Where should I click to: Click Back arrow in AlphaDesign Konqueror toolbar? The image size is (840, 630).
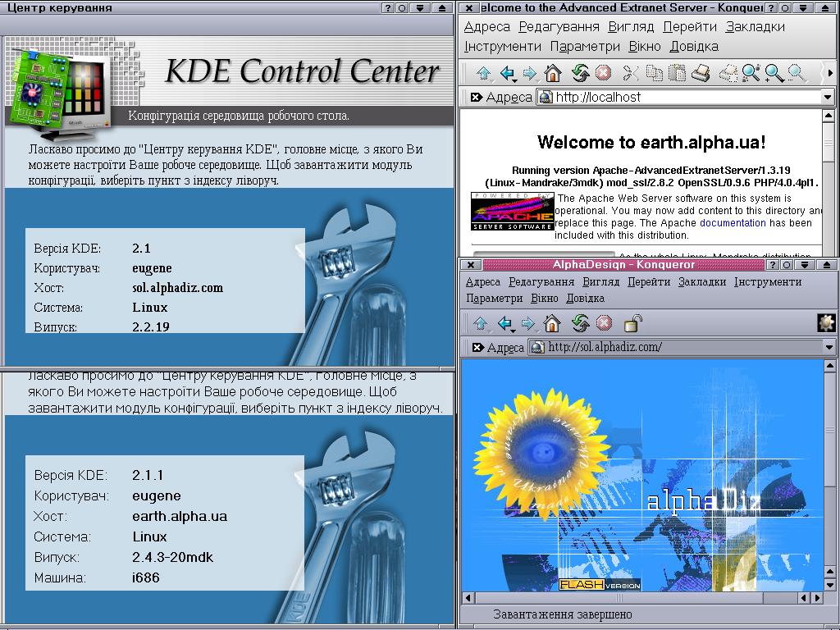(506, 323)
